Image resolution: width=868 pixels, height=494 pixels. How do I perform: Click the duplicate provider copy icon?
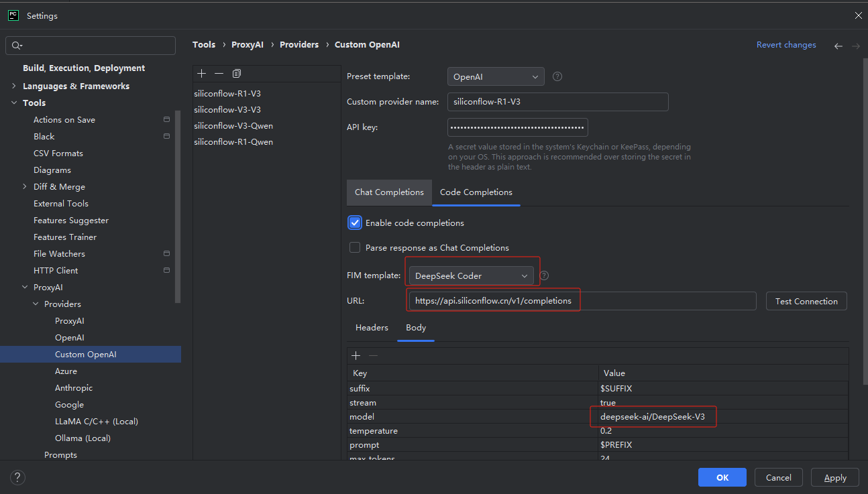point(236,73)
